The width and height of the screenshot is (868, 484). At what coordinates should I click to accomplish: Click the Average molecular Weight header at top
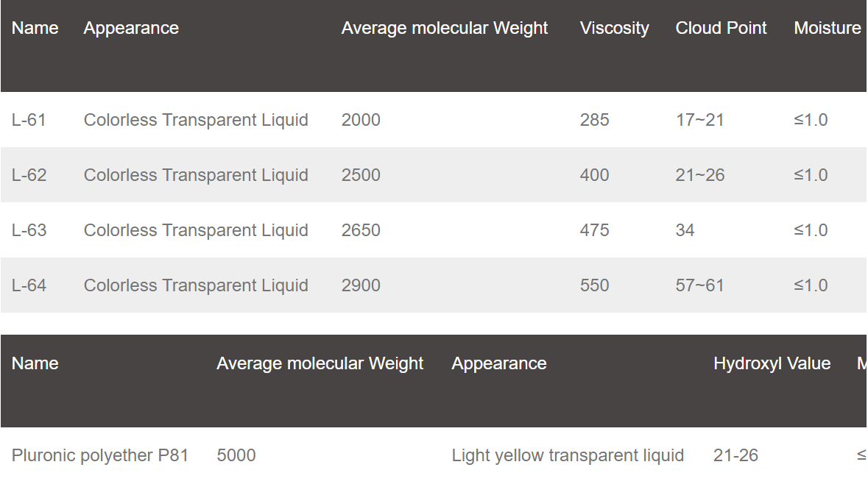tap(445, 28)
